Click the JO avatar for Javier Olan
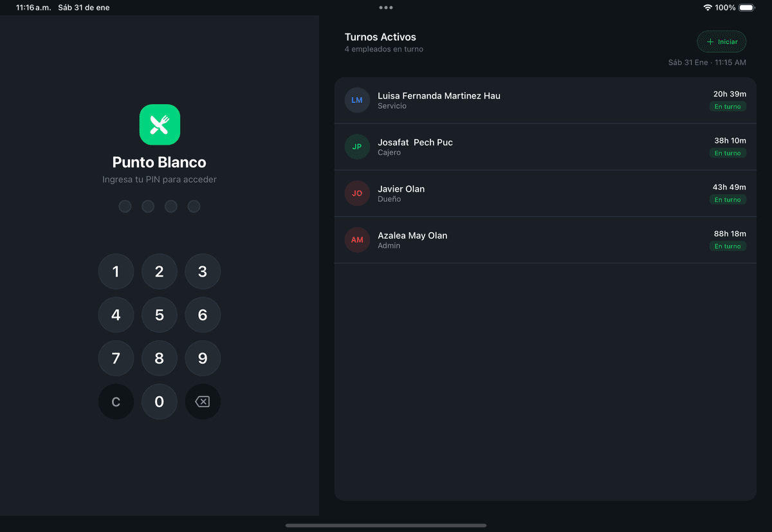 (x=357, y=193)
